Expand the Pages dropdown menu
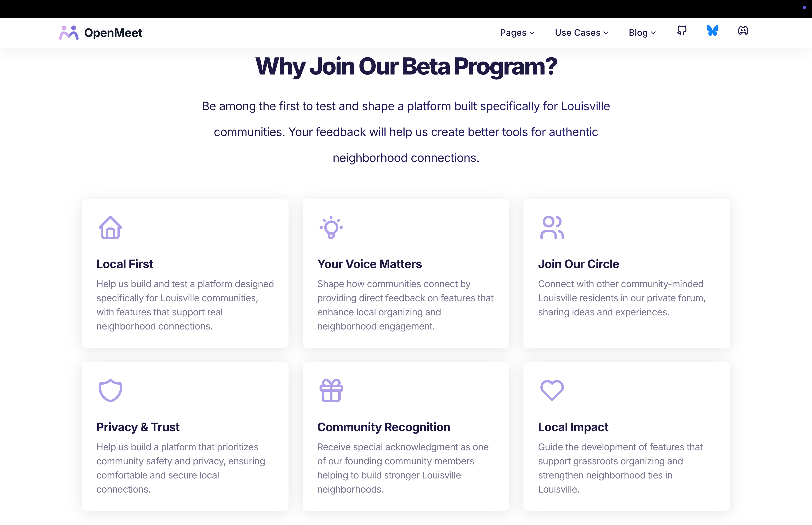 [517, 33]
